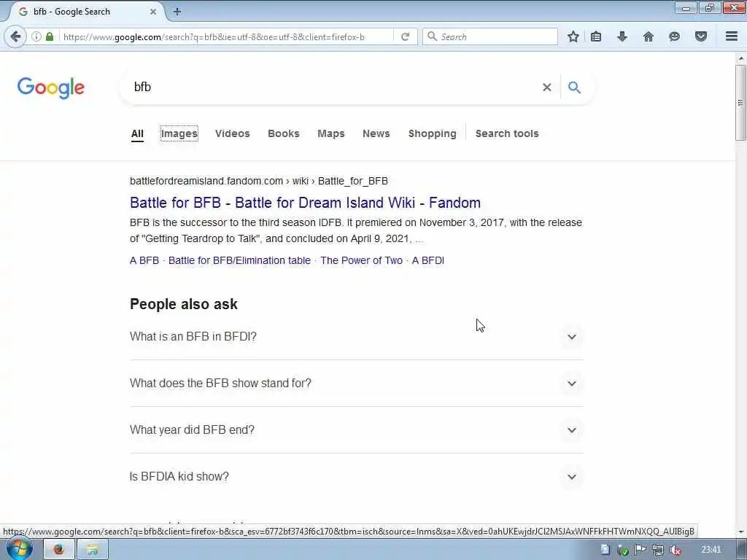Image resolution: width=747 pixels, height=560 pixels.
Task: Open Action Center flag tray icon
Action: [x=640, y=550]
